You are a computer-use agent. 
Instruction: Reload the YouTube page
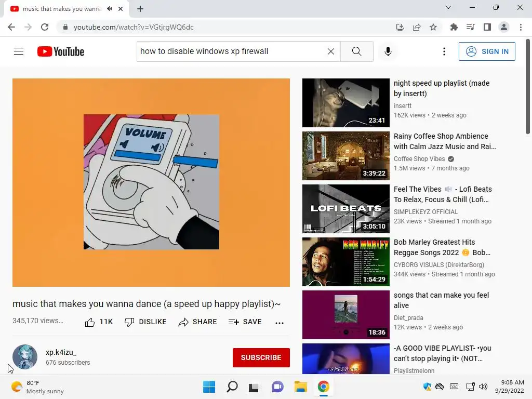click(x=45, y=27)
